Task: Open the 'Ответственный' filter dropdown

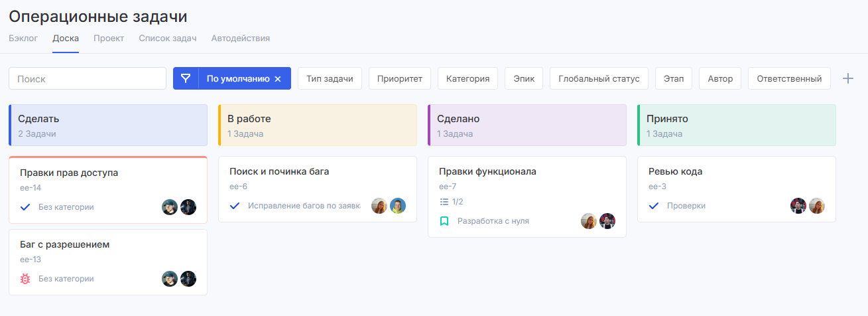Action: click(789, 78)
